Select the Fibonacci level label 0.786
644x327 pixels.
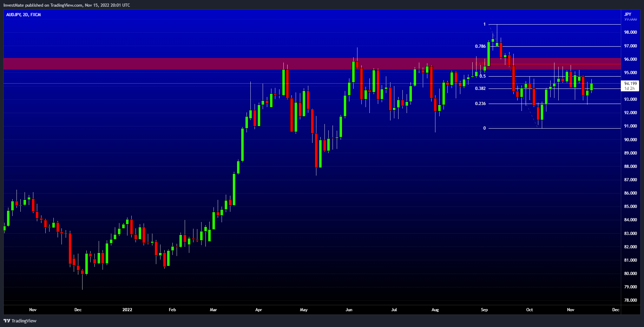tap(480, 46)
